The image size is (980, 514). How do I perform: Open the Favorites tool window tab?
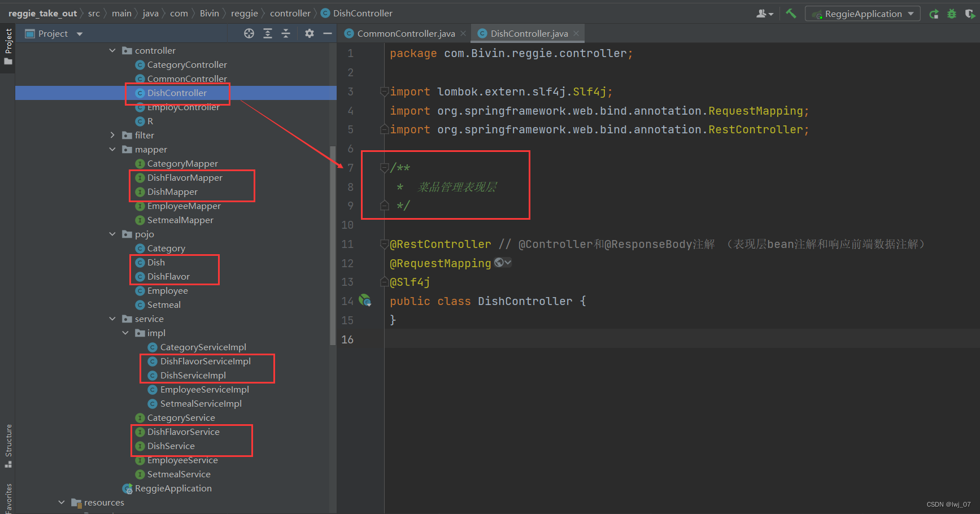8,498
